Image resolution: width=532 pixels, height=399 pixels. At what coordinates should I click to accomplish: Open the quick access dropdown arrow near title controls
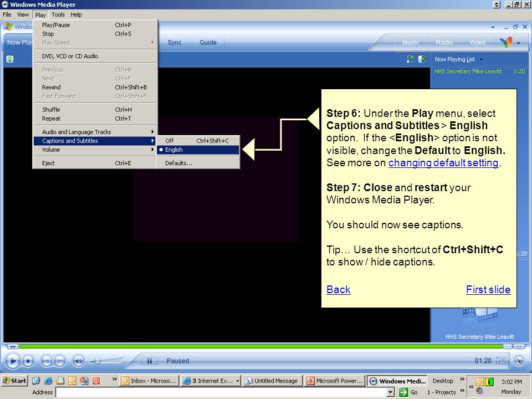tap(493, 27)
